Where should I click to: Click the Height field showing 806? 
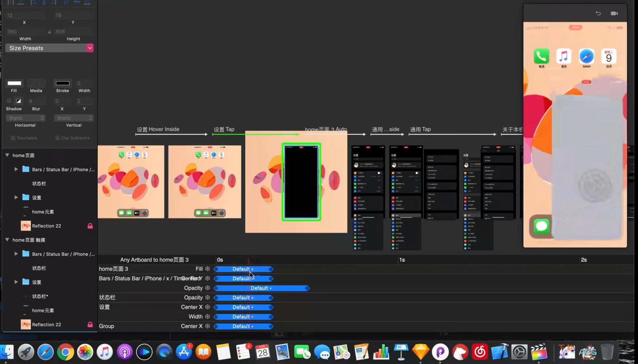pos(73,32)
